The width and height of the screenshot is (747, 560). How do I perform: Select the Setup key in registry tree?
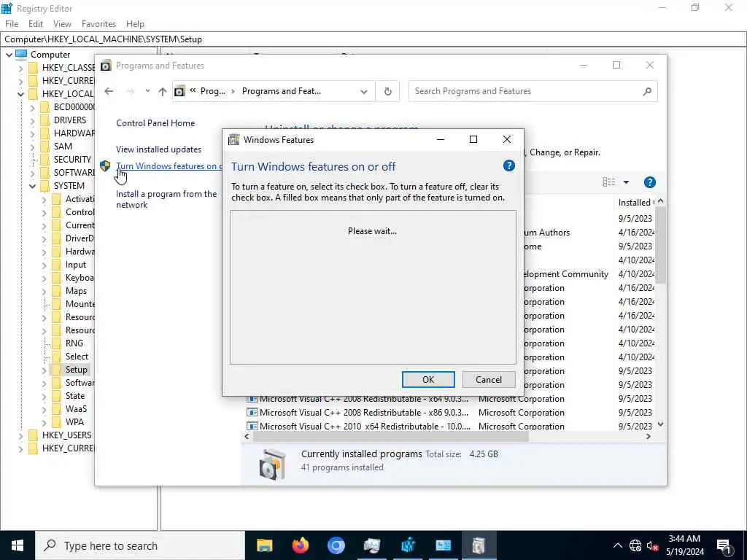tap(76, 370)
